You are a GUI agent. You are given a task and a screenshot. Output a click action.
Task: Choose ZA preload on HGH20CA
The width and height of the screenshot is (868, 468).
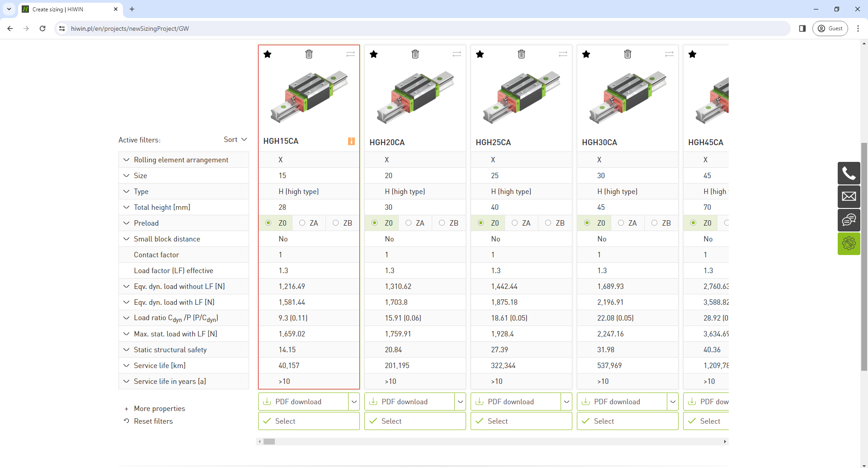point(408,223)
